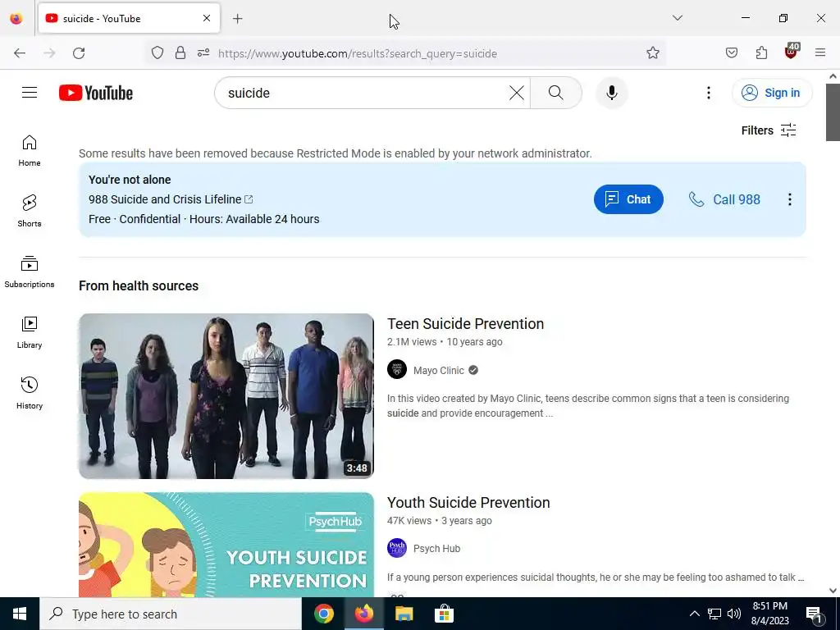
Task: Click the Save to Pocket icon
Action: point(731,53)
